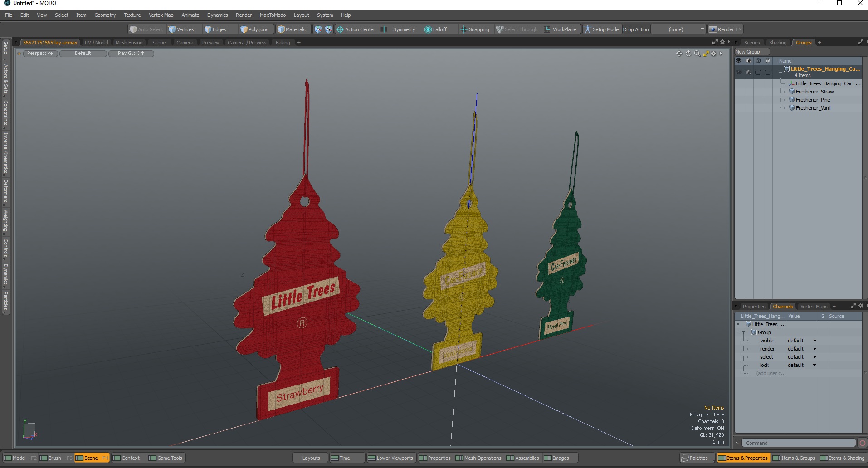Click the command record circle icon
868x468 pixels.
[862, 443]
